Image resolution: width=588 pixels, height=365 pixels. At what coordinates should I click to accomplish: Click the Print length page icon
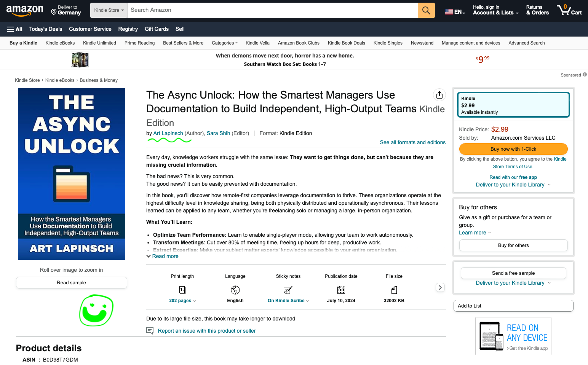[182, 290]
